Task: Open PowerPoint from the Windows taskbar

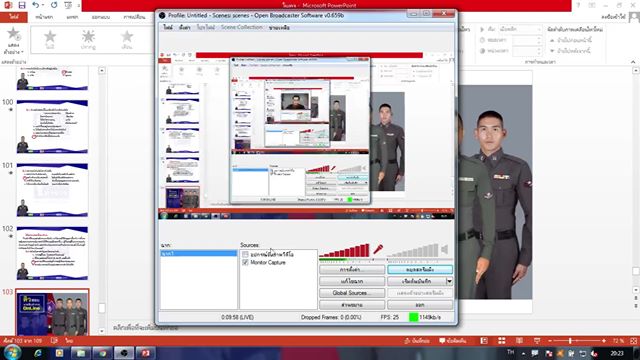Action: pos(145,353)
